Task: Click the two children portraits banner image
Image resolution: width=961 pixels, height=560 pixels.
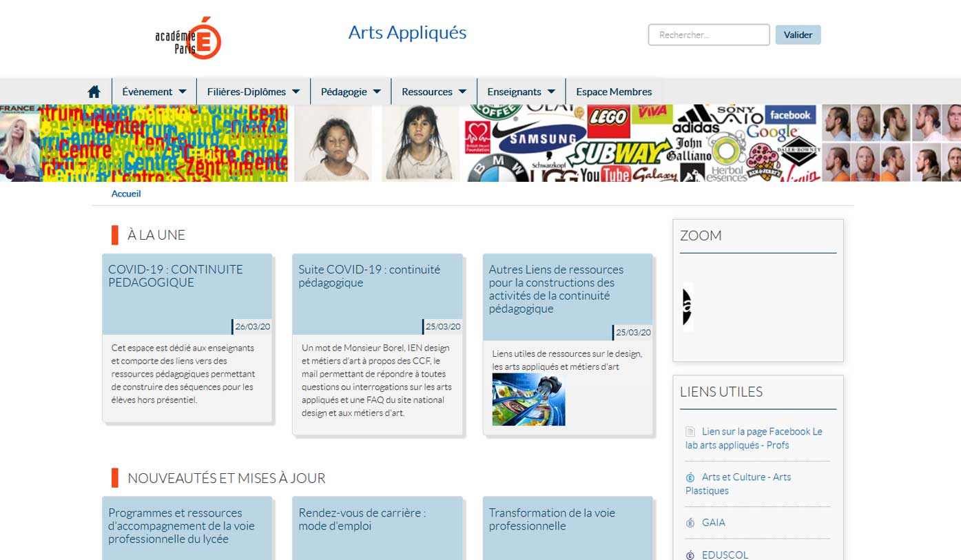Action: coord(377,143)
